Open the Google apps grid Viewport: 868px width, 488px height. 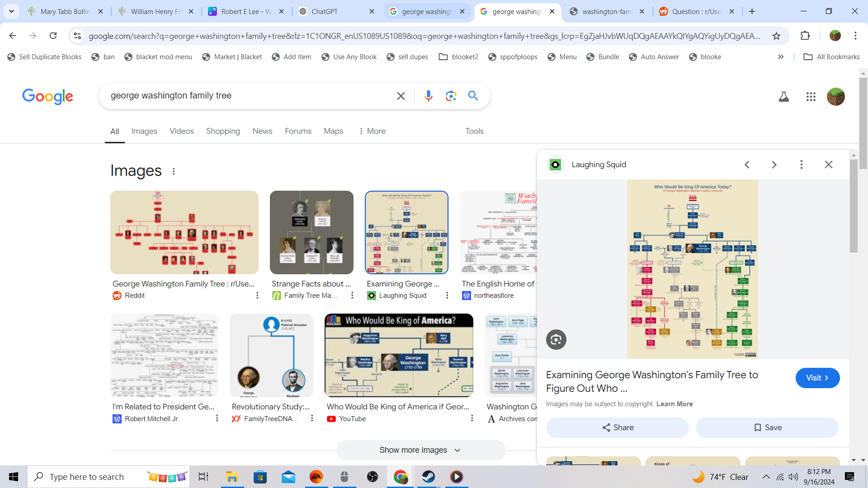[811, 97]
